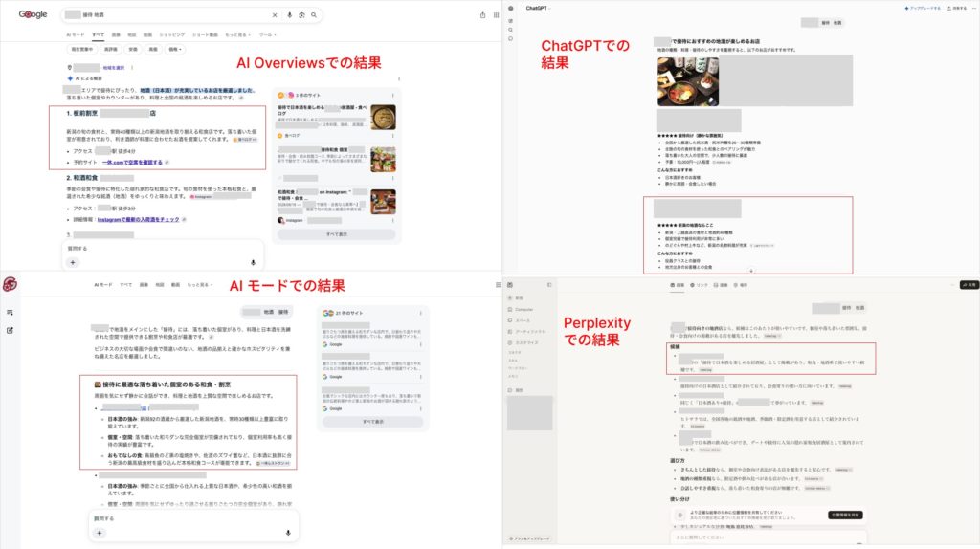Open the ChatGPT model selector dropdown

pos(538,8)
